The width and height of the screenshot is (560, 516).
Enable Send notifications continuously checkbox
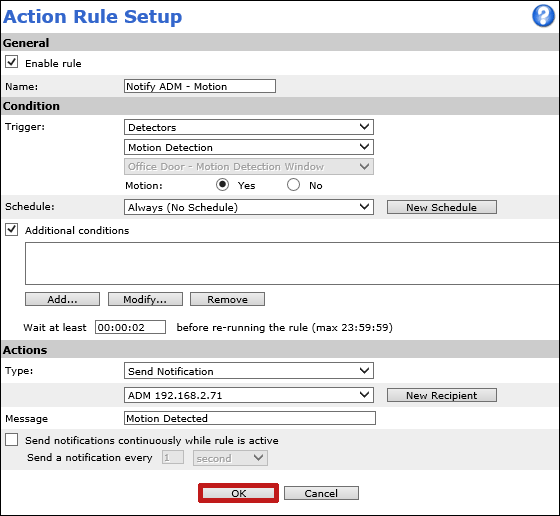pyautogui.click(x=11, y=440)
